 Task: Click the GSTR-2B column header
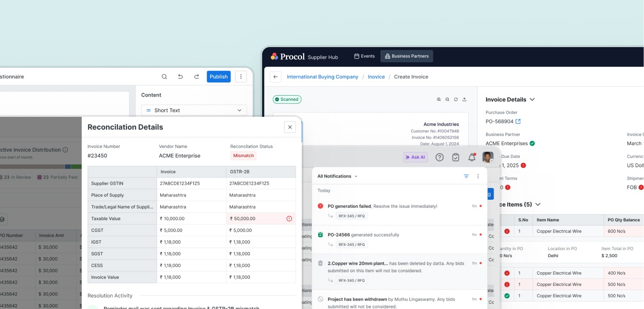261,172
